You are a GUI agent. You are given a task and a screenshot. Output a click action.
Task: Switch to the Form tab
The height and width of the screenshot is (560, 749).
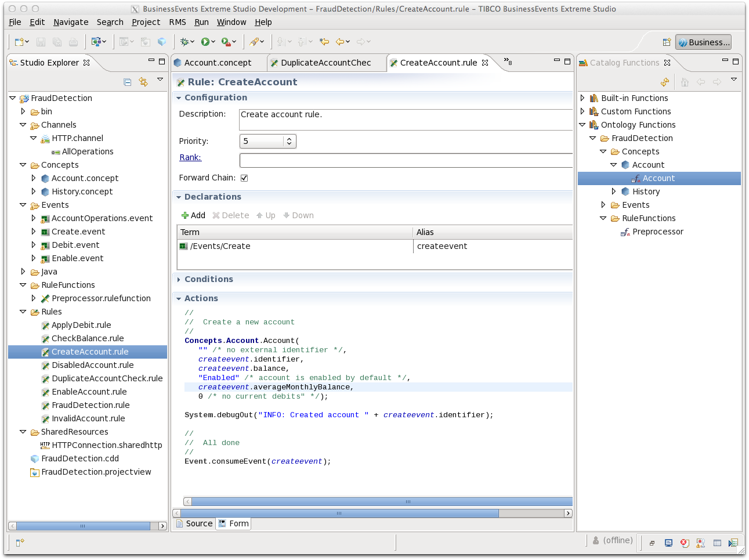coord(233,523)
